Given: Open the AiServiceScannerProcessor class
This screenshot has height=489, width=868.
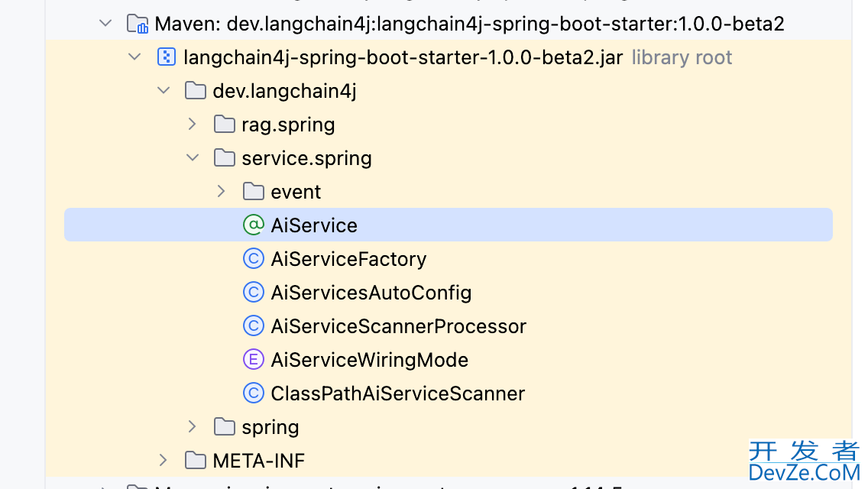Looking at the screenshot, I should pyautogui.click(x=399, y=326).
